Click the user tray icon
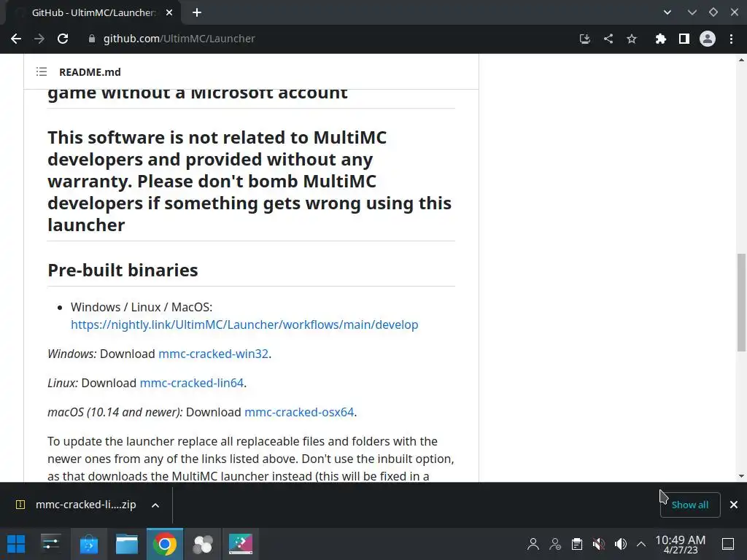 pos(533,544)
